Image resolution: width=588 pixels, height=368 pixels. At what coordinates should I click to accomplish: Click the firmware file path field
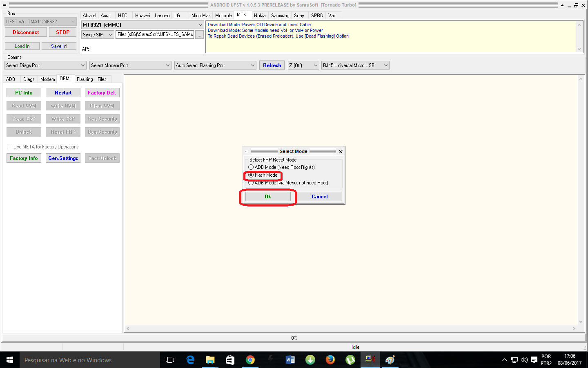[x=155, y=35]
